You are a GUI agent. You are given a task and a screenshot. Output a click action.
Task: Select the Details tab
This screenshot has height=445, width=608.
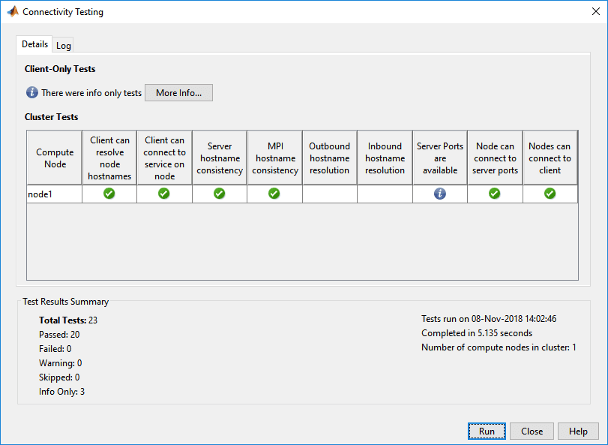click(x=35, y=44)
